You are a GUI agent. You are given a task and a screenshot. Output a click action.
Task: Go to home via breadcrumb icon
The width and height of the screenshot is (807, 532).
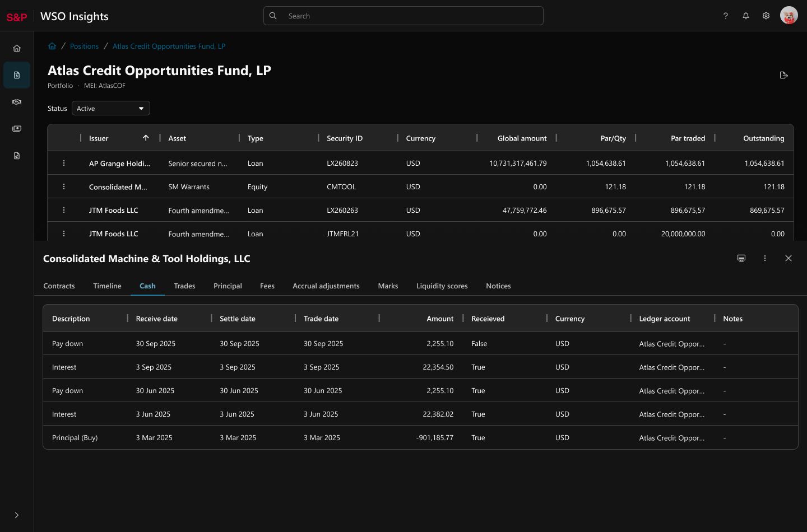pyautogui.click(x=52, y=46)
